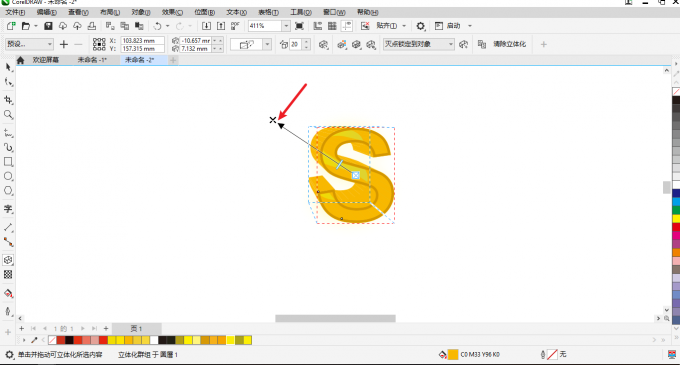Select the Text tool (字)
This screenshot has width=680, height=365.
[8, 209]
